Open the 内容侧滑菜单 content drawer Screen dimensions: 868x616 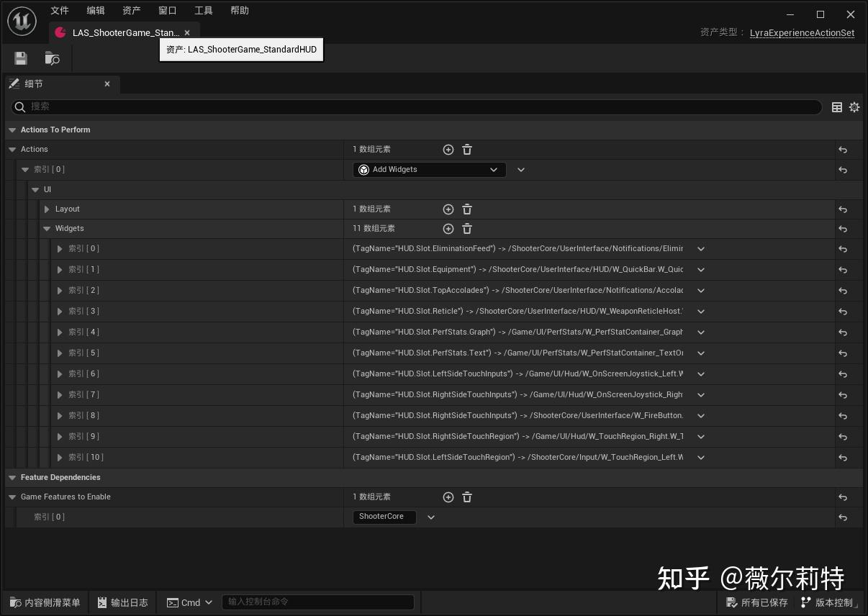click(x=44, y=602)
